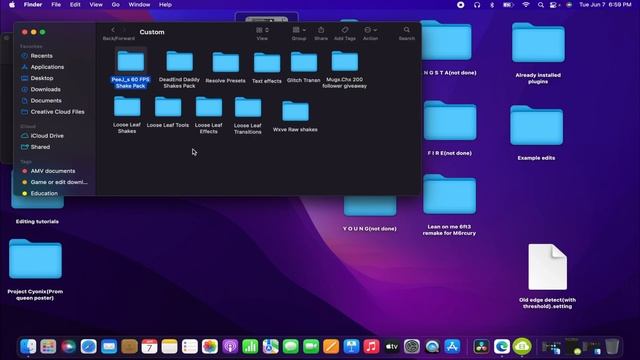Select the Mugs.Chx 200 follower giveaway folder
The image size is (640, 360).
pos(345,61)
